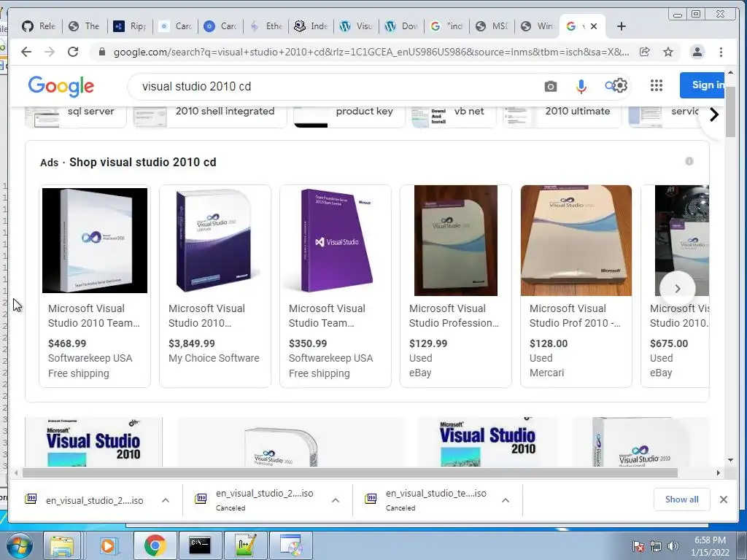Switch to the WordPress Visual tab

point(356,26)
